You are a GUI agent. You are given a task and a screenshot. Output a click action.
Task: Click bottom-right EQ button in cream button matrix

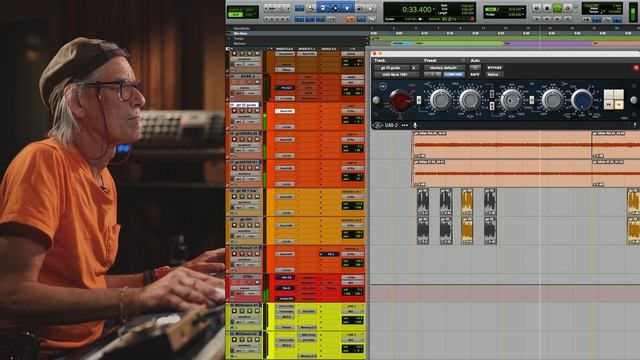pyautogui.click(x=619, y=104)
